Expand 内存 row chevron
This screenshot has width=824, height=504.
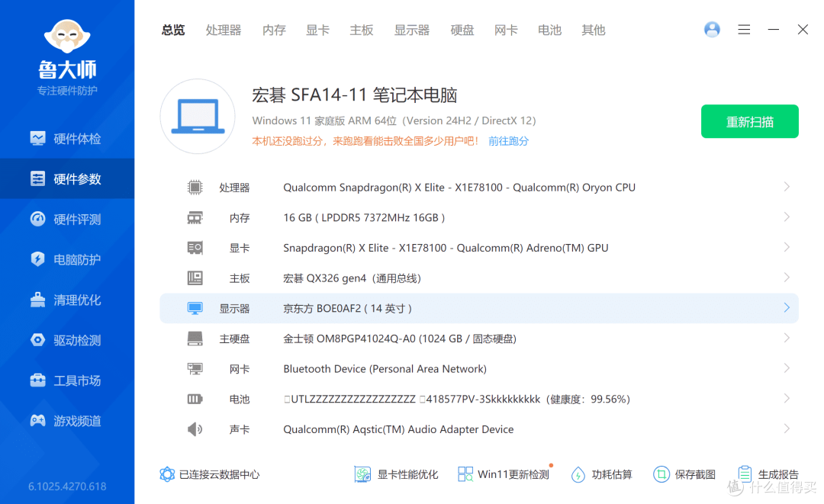click(x=787, y=217)
